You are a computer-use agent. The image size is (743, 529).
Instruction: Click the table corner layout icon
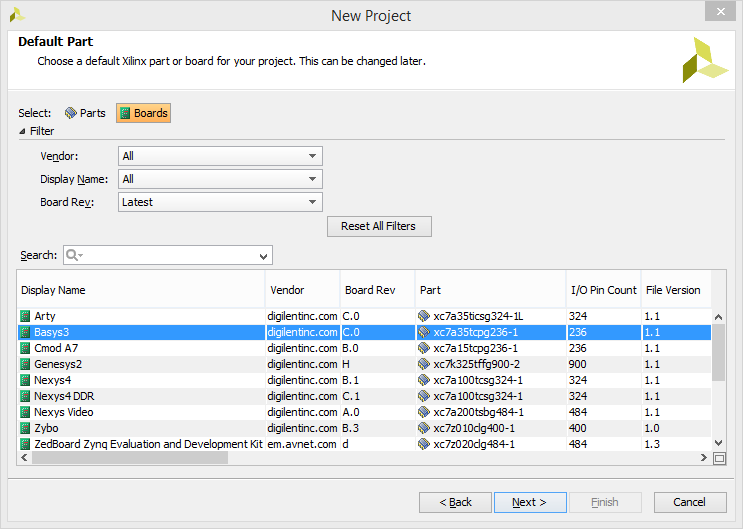pyautogui.click(x=719, y=458)
